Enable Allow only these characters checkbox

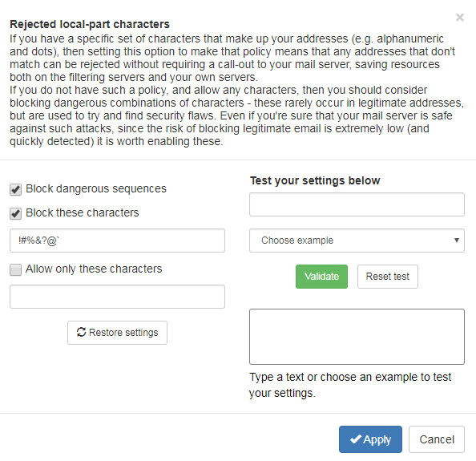coord(15,269)
